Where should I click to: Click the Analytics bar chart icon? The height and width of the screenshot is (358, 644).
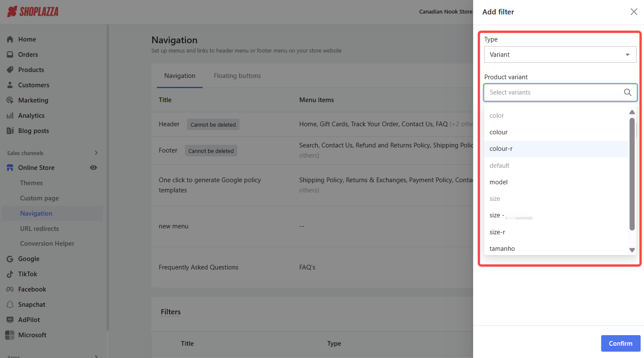10,115
